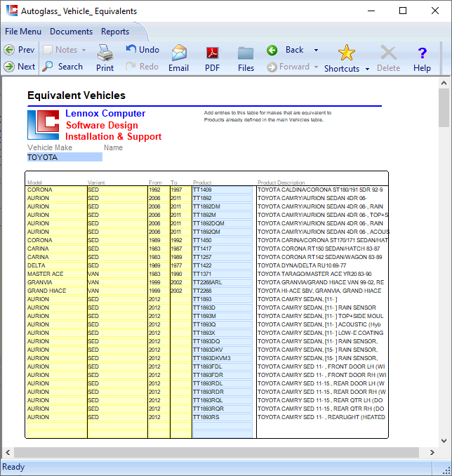Click the Redo arrow
Screen dimensions: 452x476
pos(142,67)
